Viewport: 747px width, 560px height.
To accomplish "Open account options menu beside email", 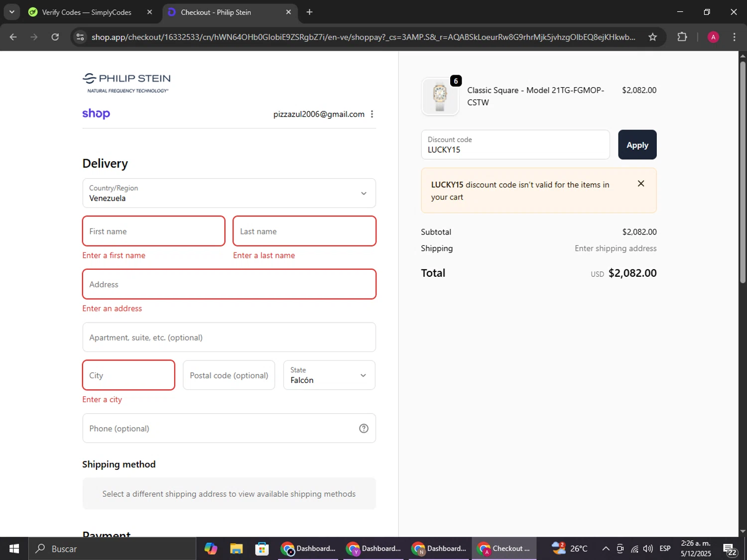I will (x=372, y=114).
